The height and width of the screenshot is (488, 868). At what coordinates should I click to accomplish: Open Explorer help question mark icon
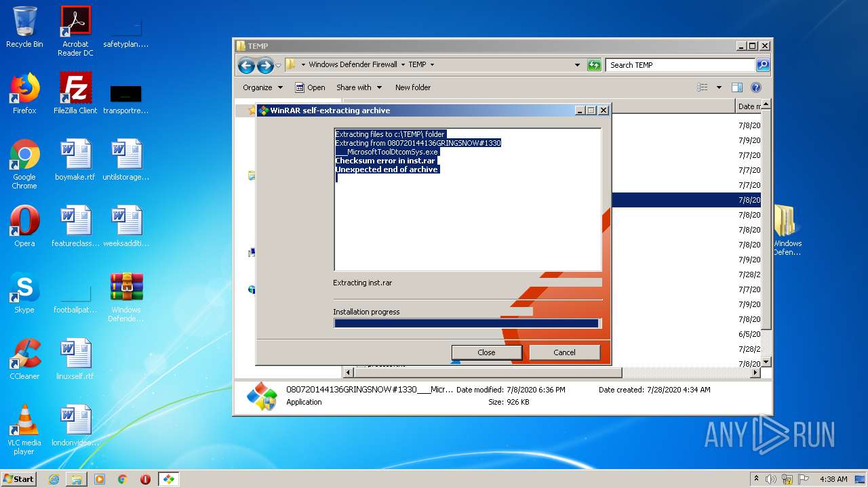(756, 87)
